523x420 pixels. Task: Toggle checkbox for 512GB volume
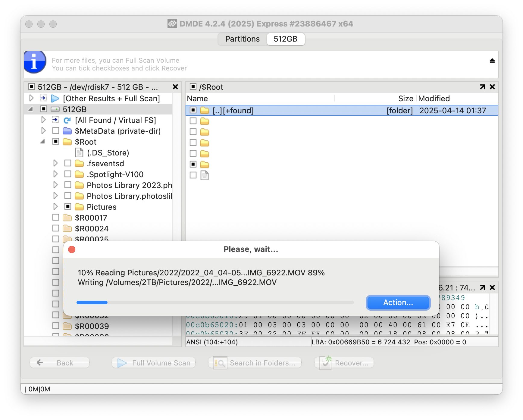(44, 109)
